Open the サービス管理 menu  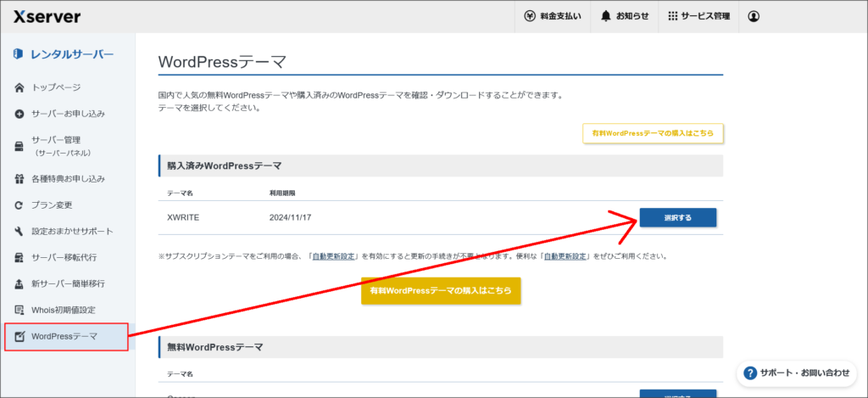tap(698, 17)
